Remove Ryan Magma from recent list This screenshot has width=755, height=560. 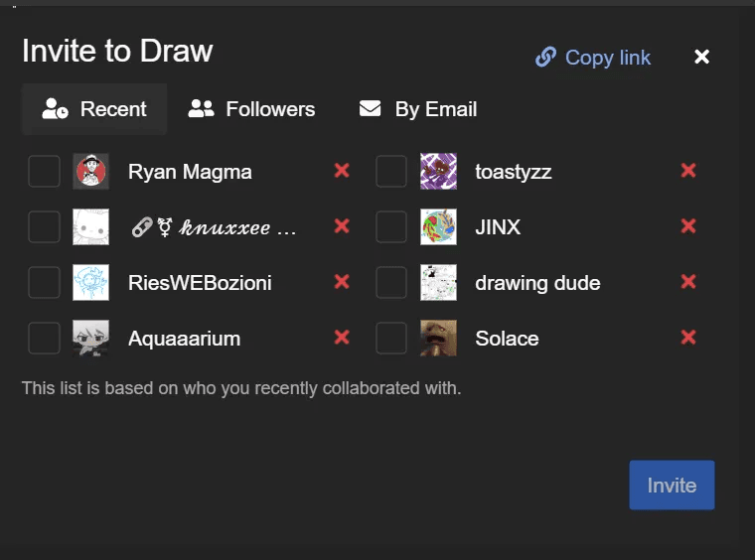point(342,171)
